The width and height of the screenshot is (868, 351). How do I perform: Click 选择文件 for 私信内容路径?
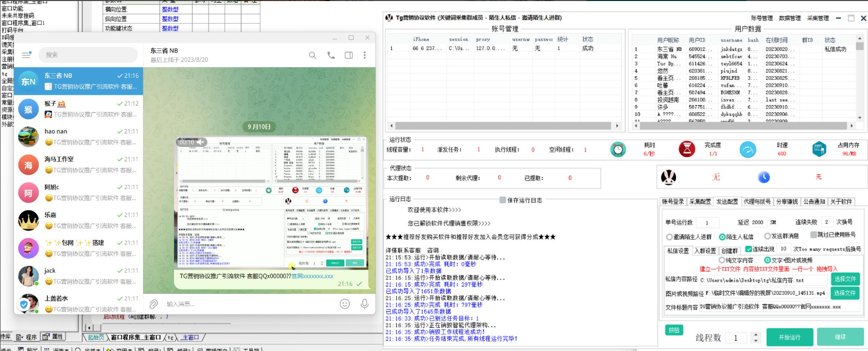845,279
